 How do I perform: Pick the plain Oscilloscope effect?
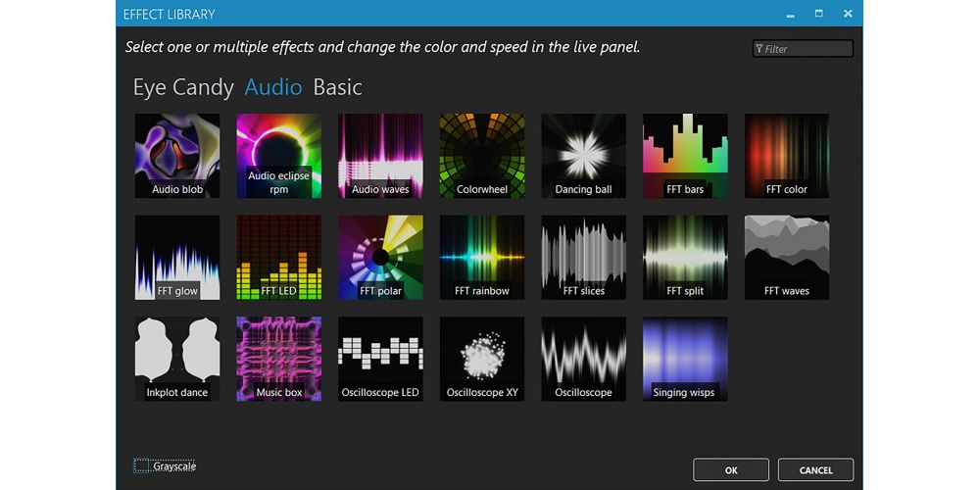pos(584,359)
